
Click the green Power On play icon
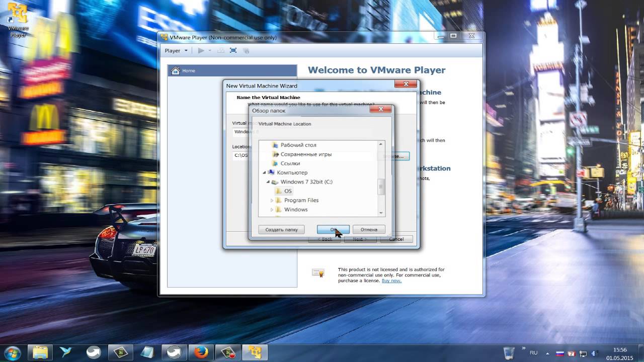201,50
